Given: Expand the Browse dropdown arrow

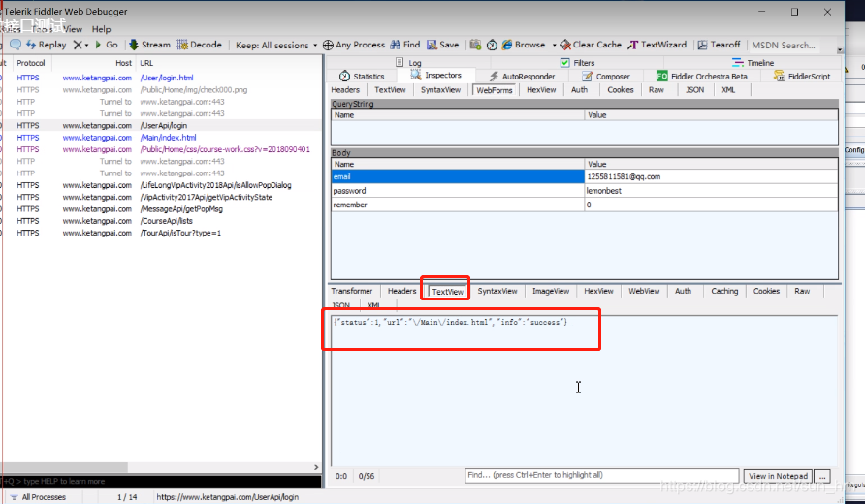Looking at the screenshot, I should (554, 46).
